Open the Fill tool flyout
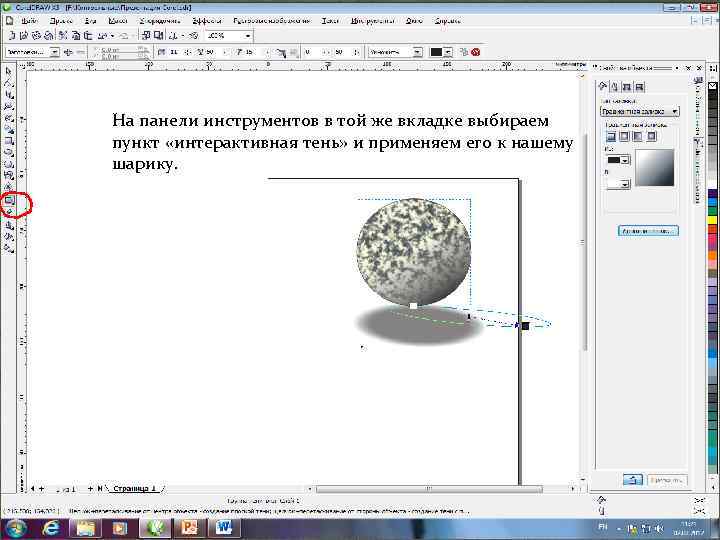This screenshot has width=720, height=540. pyautogui.click(x=9, y=236)
